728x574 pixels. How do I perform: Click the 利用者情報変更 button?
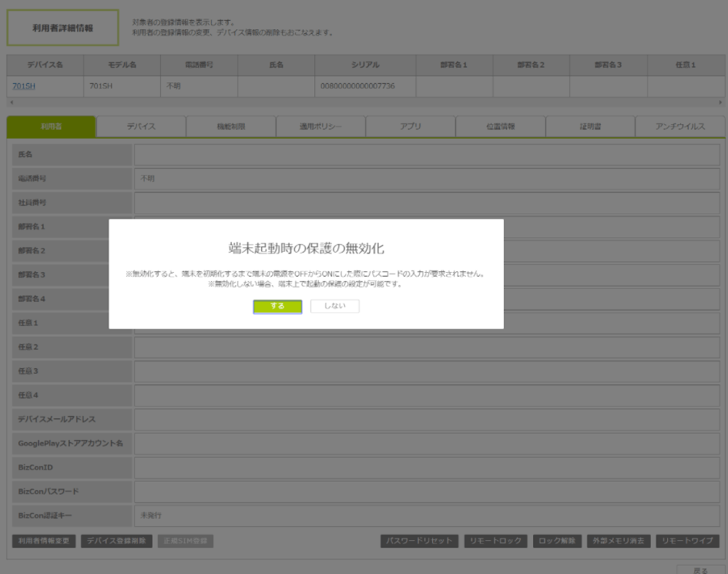click(44, 541)
